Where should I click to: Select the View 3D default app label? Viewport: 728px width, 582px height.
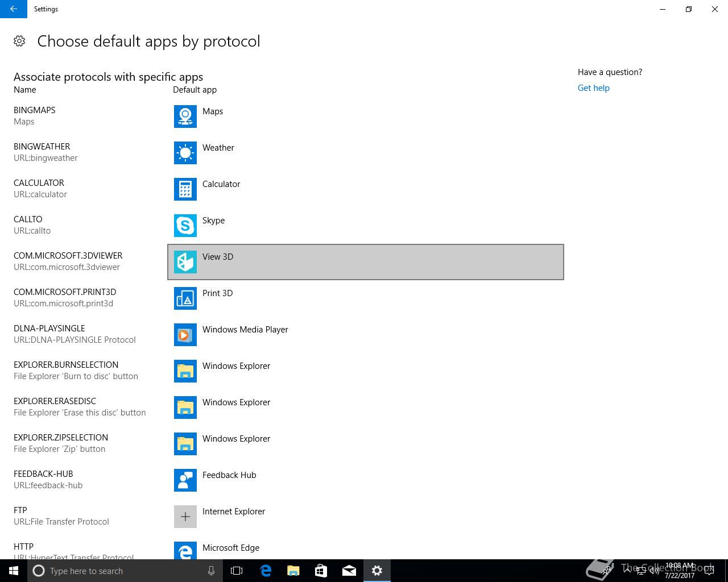pos(218,257)
